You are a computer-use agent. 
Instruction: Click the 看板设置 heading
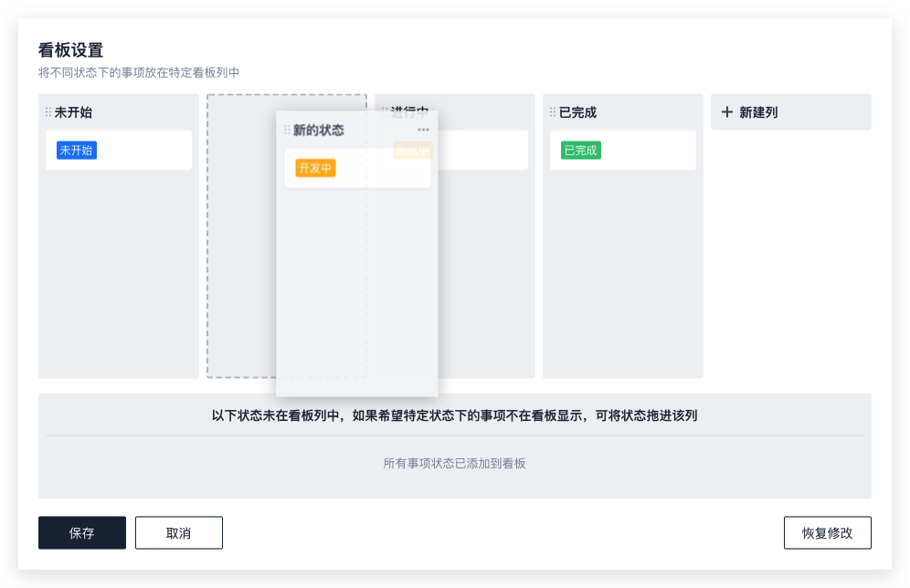70,50
